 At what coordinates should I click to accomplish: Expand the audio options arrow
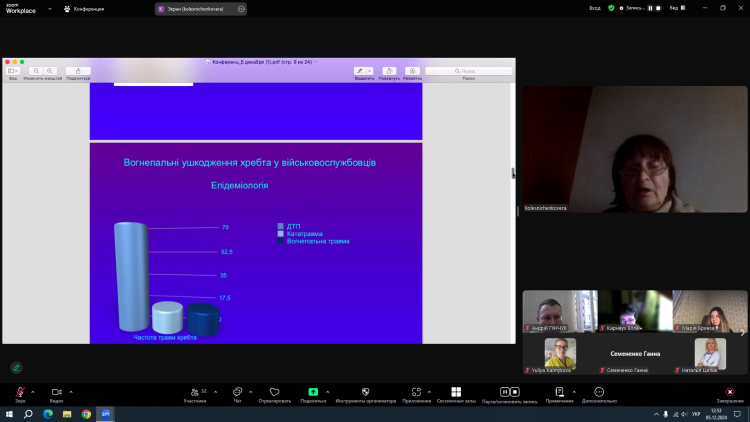coord(33,392)
